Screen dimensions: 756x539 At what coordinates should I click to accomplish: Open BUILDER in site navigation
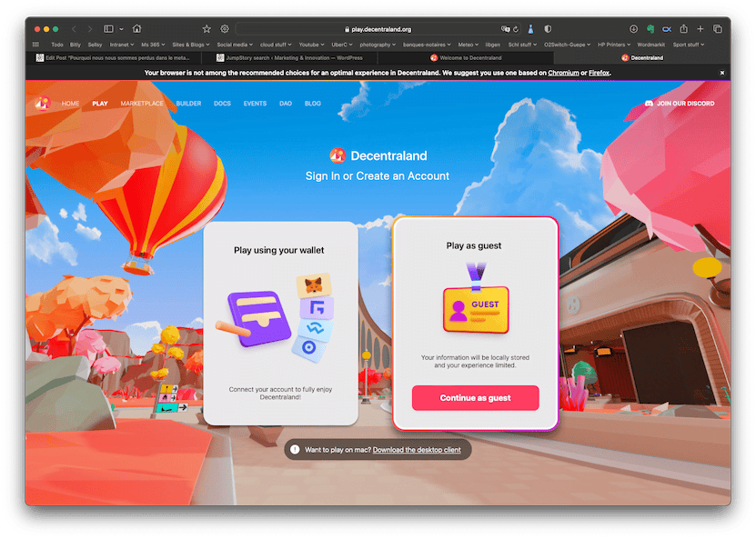(x=188, y=104)
